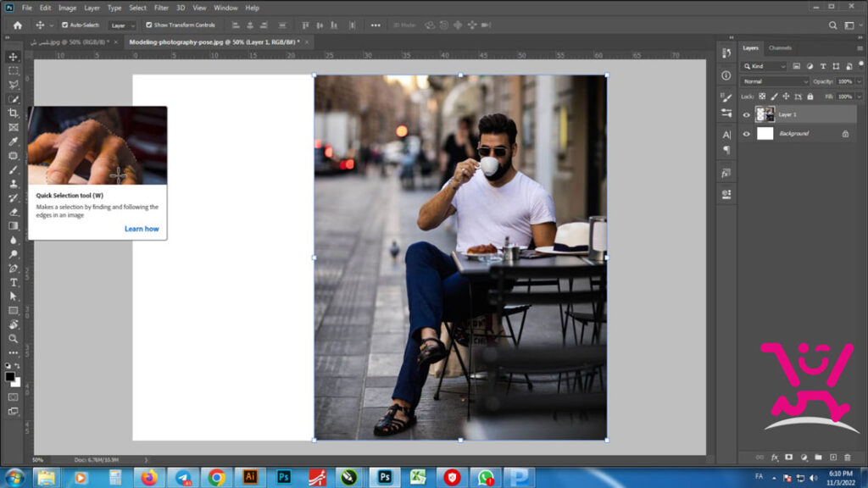
Task: Select the Hand tool
Action: pos(14,324)
